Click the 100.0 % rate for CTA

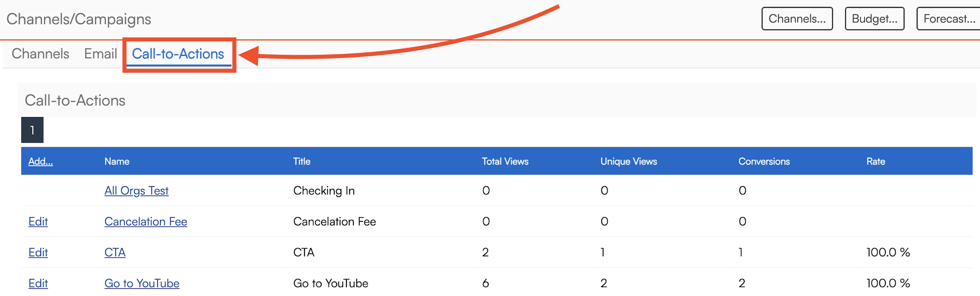(888, 252)
